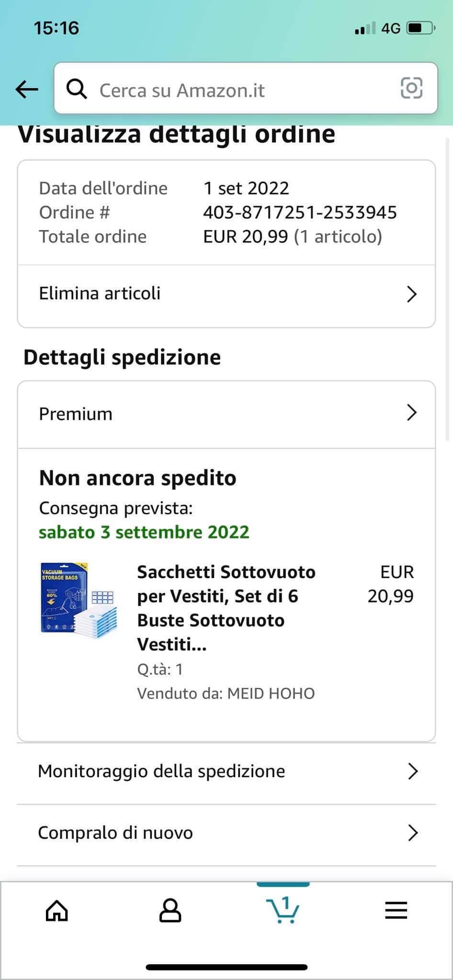This screenshot has height=980, width=453.
Task: Expand Elimina articoli chevron
Action: (411, 294)
